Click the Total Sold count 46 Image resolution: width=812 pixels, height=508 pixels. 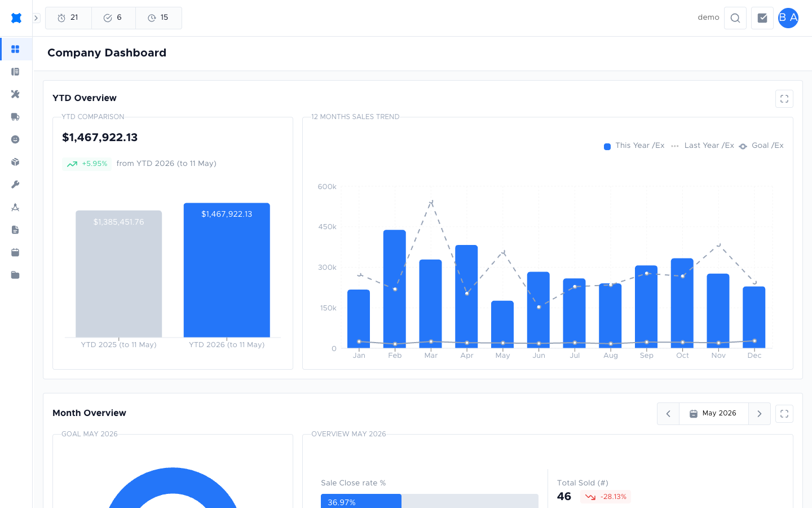point(564,496)
